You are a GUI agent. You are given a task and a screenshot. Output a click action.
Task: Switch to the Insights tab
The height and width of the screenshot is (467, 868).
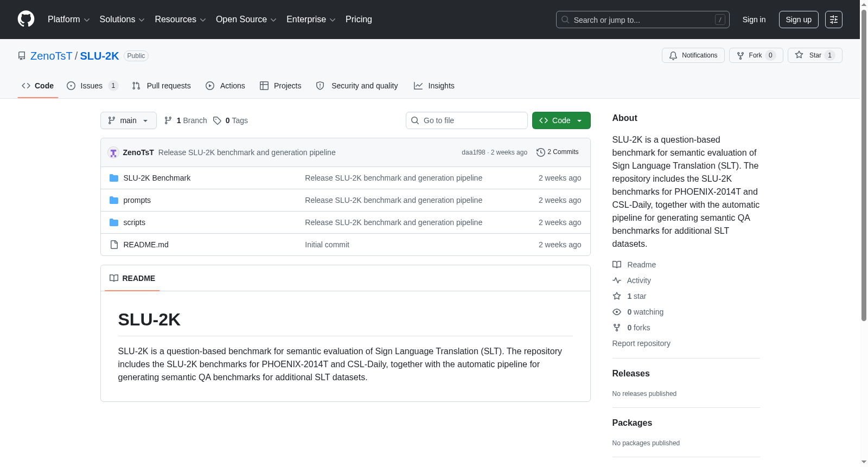click(x=434, y=86)
